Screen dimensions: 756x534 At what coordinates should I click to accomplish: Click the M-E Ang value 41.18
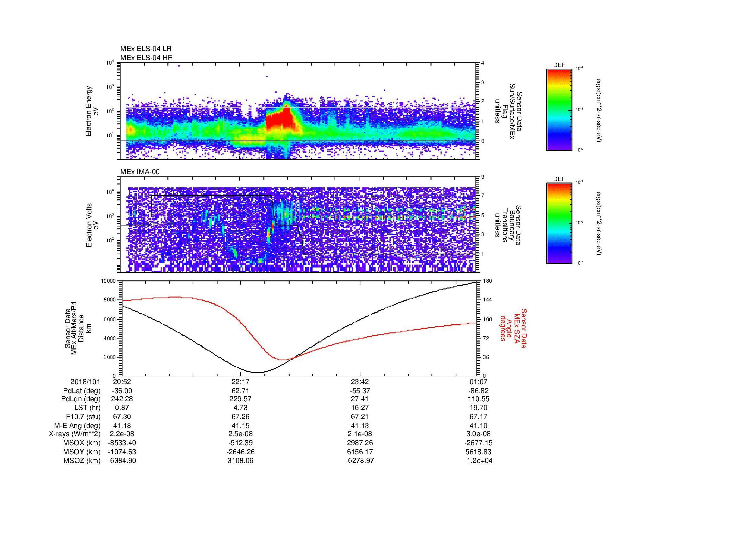point(122,425)
